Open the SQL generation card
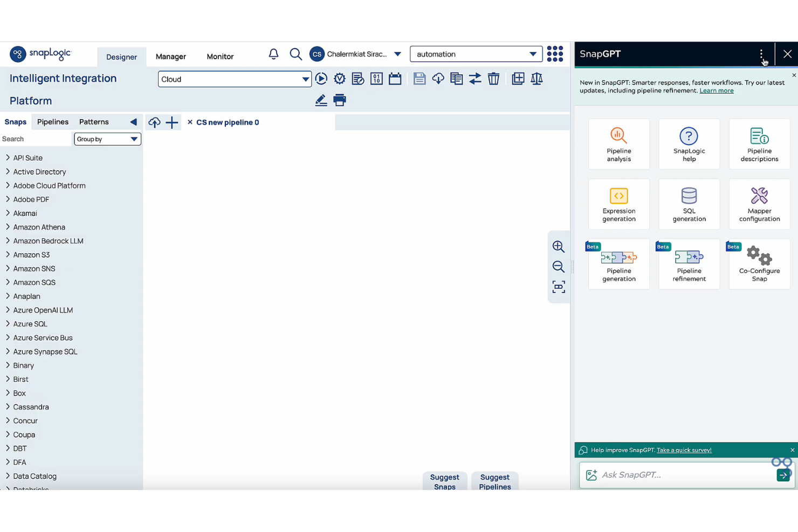 tap(689, 204)
